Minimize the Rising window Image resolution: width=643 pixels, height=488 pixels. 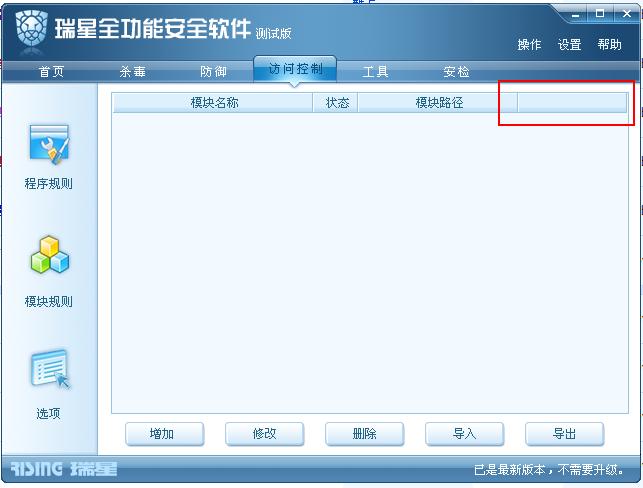[x=576, y=14]
